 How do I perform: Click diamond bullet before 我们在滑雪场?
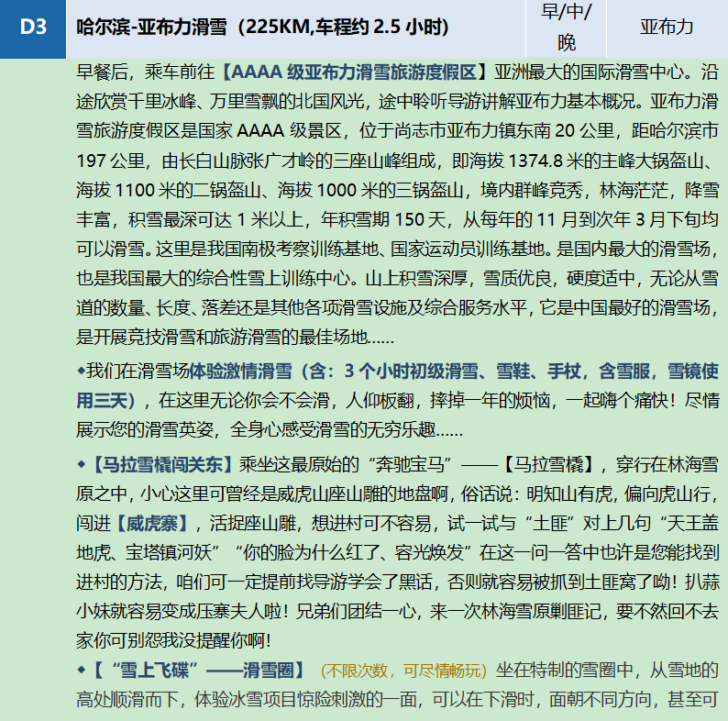tap(81, 372)
